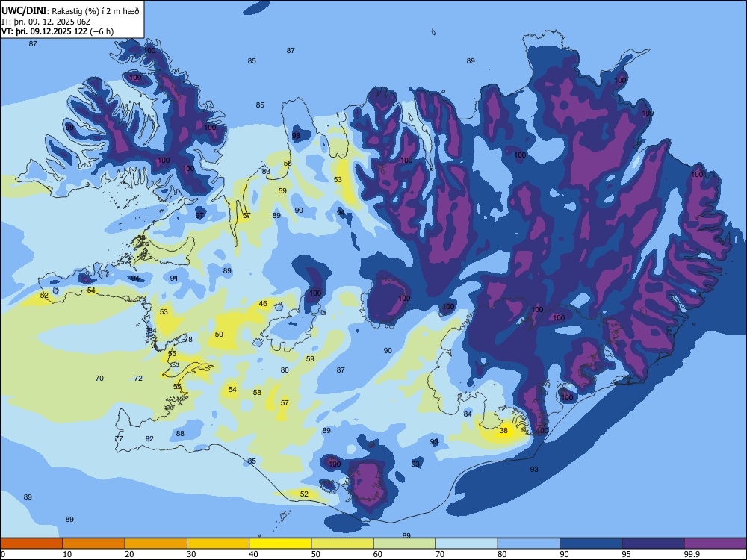The image size is (747, 560).
Task: Click the navy 95–99.9 legend swatch
Action: (x=653, y=544)
